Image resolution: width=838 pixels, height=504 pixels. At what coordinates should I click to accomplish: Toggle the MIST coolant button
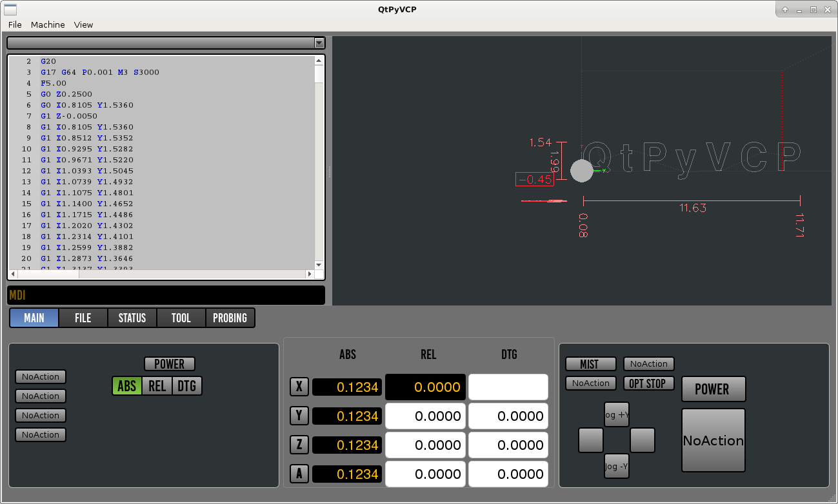590,364
